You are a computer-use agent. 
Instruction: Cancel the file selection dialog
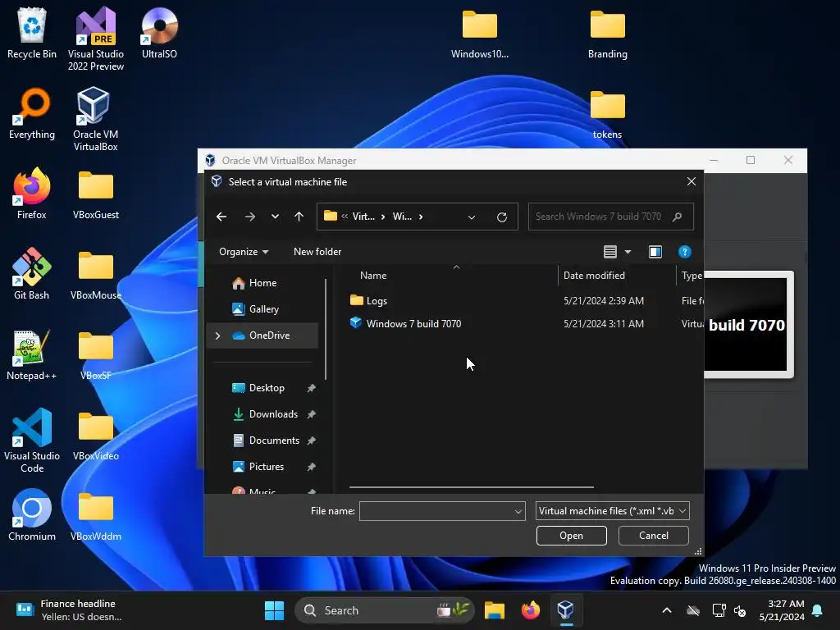point(653,536)
